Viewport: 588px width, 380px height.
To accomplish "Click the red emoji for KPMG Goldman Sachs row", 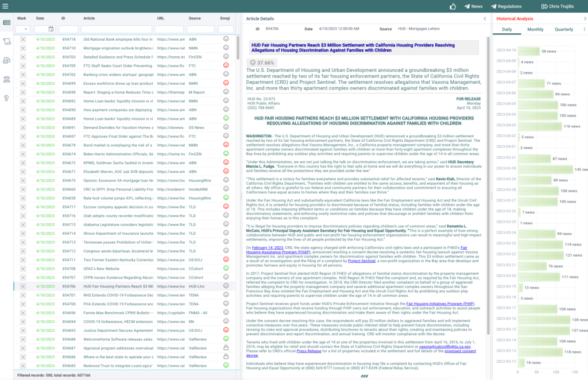I will [x=226, y=162].
